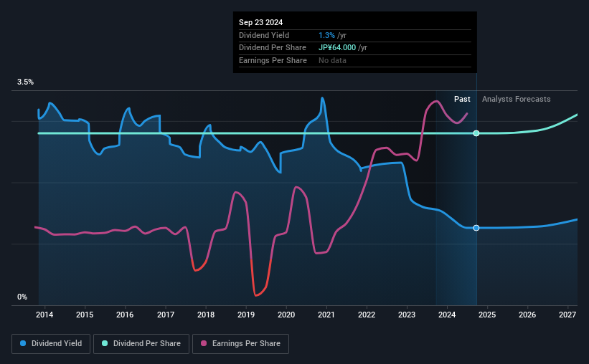Click the 2019 x-axis year label
Image resolution: width=589 pixels, height=364 pixels.
(246, 315)
